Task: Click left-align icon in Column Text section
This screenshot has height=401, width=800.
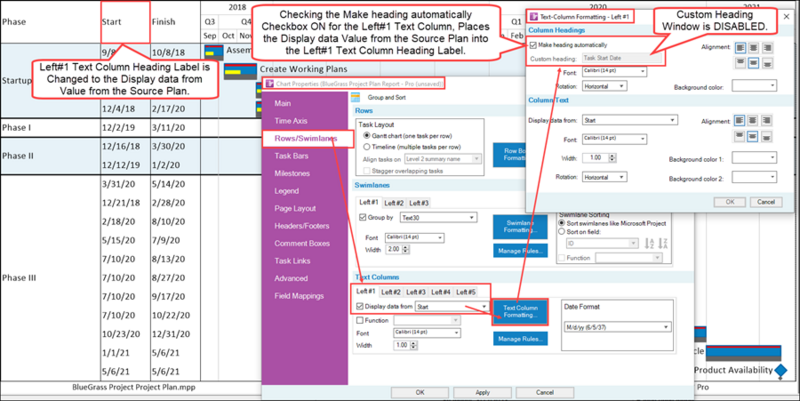Action: [740, 120]
